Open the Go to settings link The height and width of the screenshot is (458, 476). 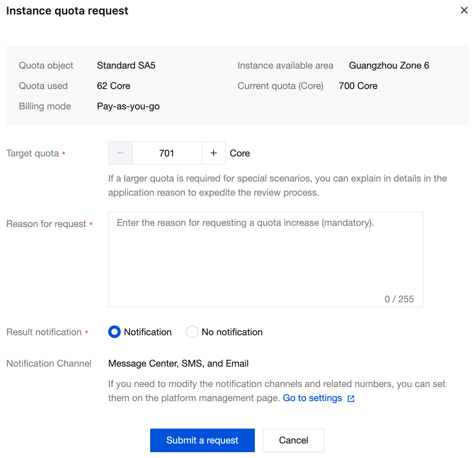312,398
